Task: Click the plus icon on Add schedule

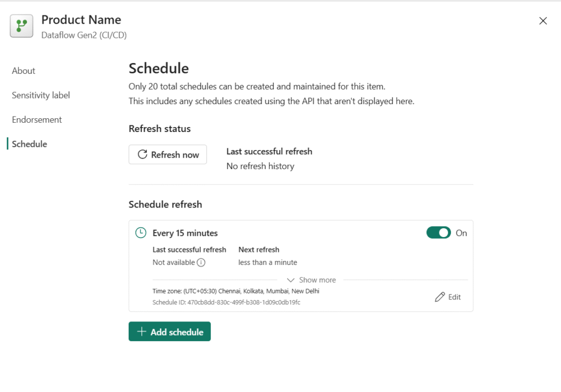Action: pos(142,332)
